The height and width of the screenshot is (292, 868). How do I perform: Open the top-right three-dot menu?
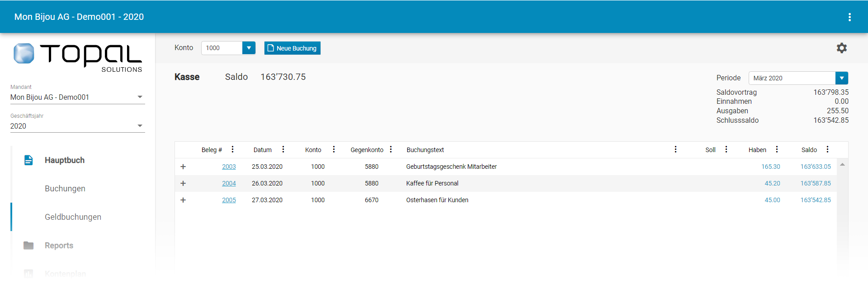849,17
